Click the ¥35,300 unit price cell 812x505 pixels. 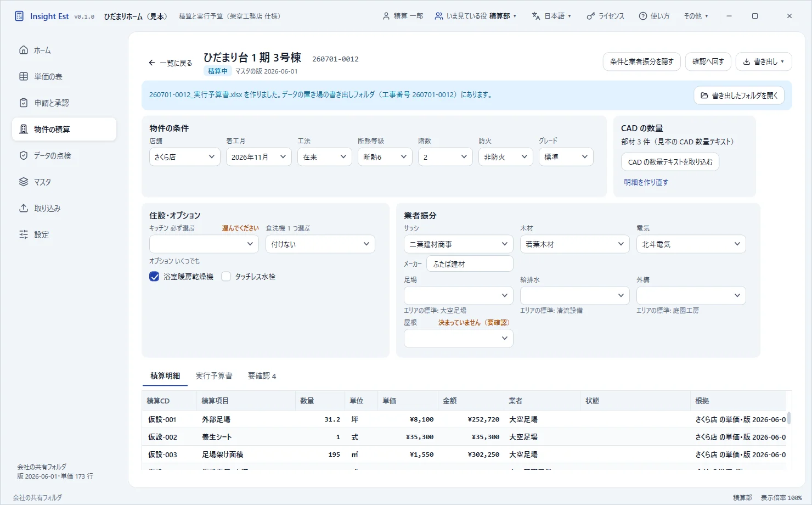tap(408, 437)
